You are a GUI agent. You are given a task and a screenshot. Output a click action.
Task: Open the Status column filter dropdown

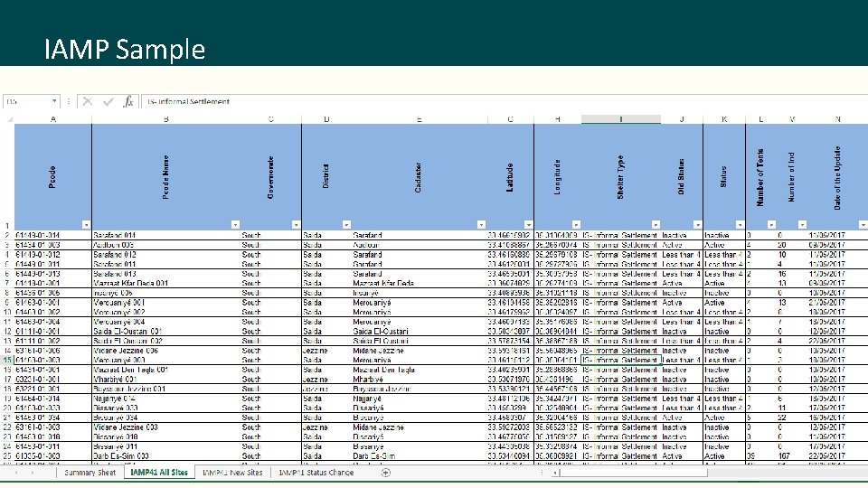pyautogui.click(x=740, y=225)
